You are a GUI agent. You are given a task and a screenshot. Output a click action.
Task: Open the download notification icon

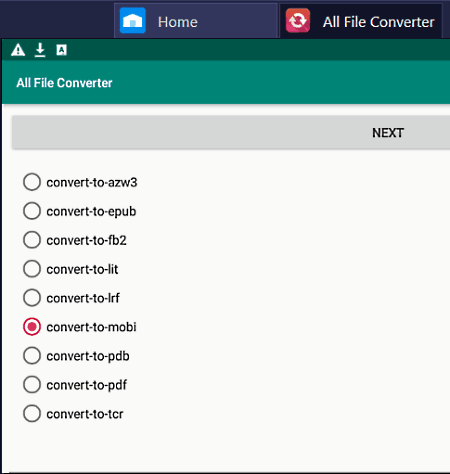40,50
